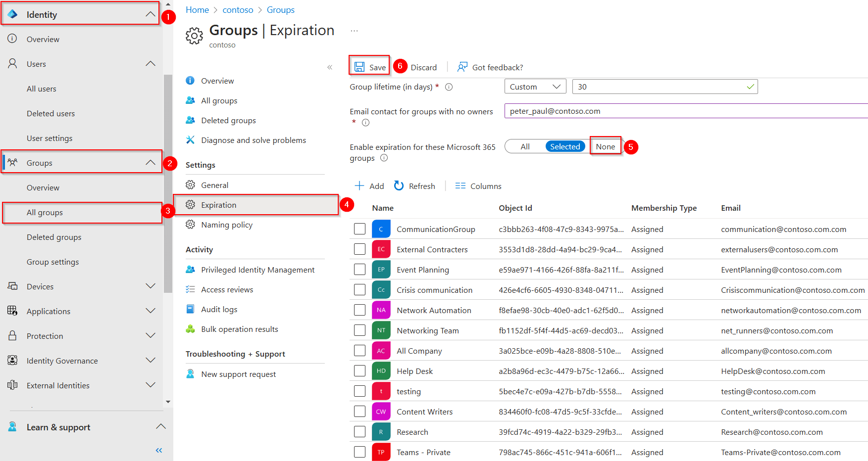Select All for expiration-enabled Microsoft 365 groups
The image size is (868, 461).
click(x=524, y=146)
